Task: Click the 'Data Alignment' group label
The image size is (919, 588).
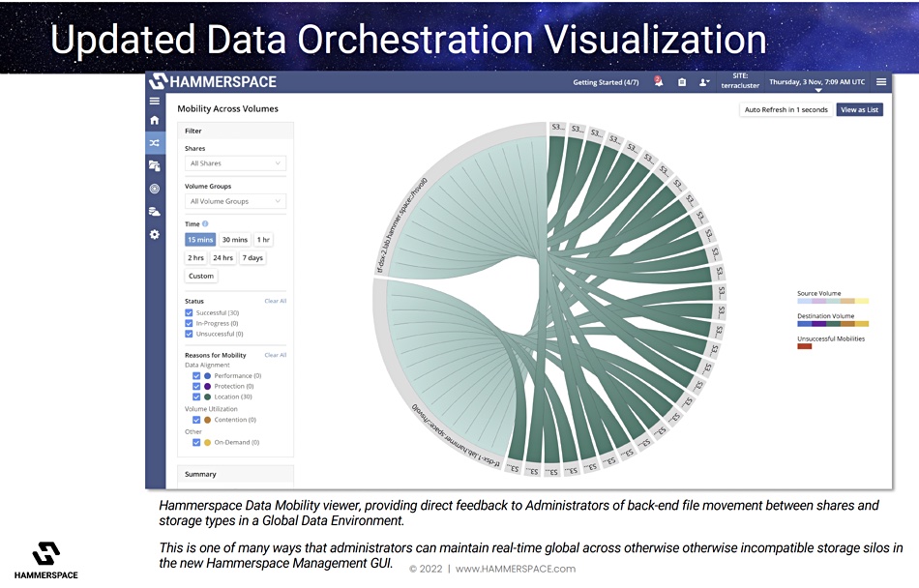Action: point(207,365)
